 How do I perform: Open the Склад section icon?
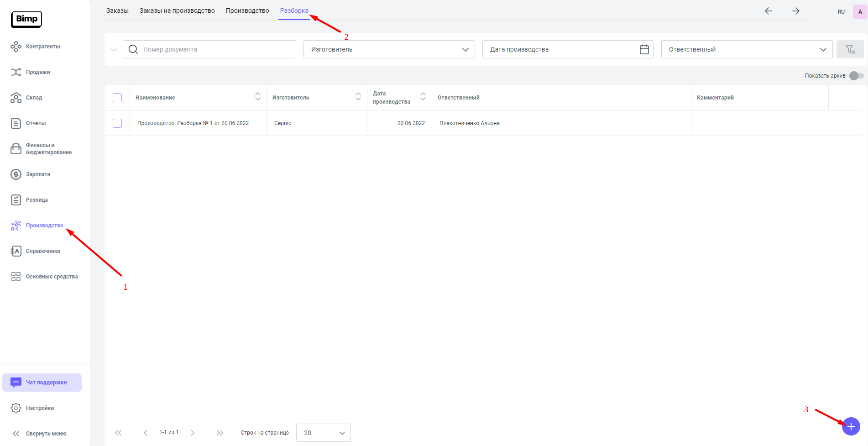pos(16,98)
